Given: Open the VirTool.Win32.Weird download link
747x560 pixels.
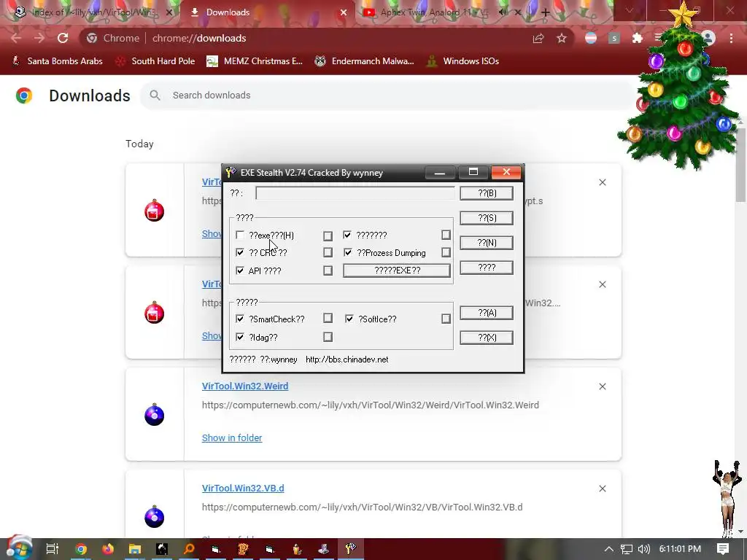Looking at the screenshot, I should [245, 386].
